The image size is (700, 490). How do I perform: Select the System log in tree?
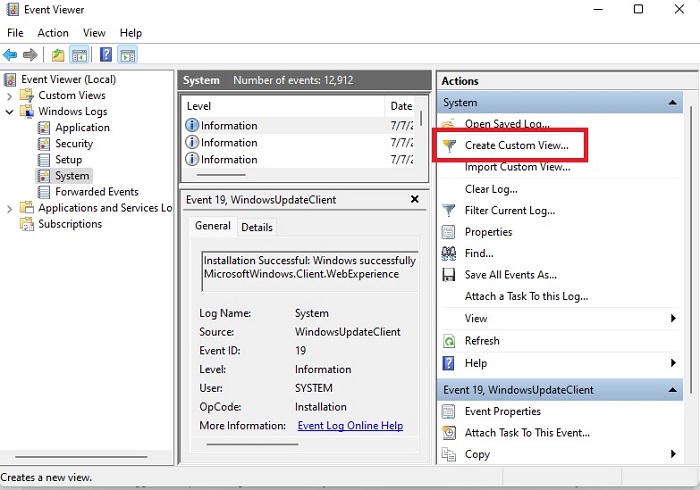coord(72,176)
